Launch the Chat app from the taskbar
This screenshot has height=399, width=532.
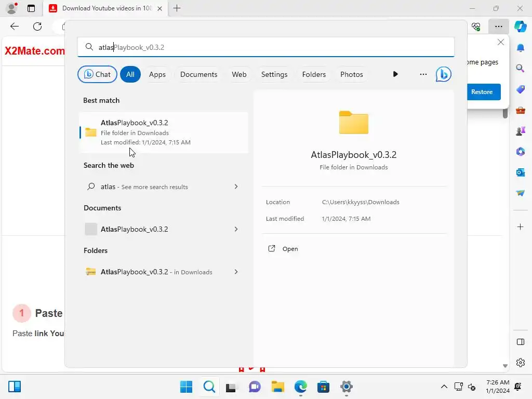coord(255,387)
